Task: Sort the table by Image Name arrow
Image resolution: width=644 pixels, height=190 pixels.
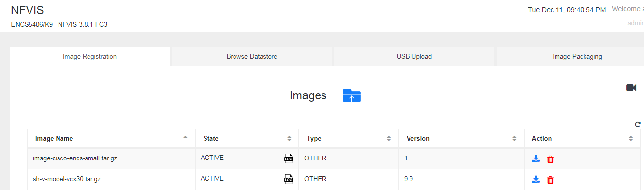Action: pos(185,138)
